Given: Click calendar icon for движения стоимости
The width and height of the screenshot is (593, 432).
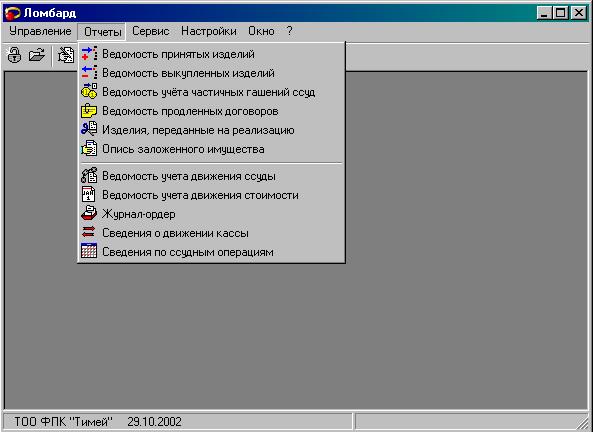Looking at the screenshot, I should tap(89, 195).
